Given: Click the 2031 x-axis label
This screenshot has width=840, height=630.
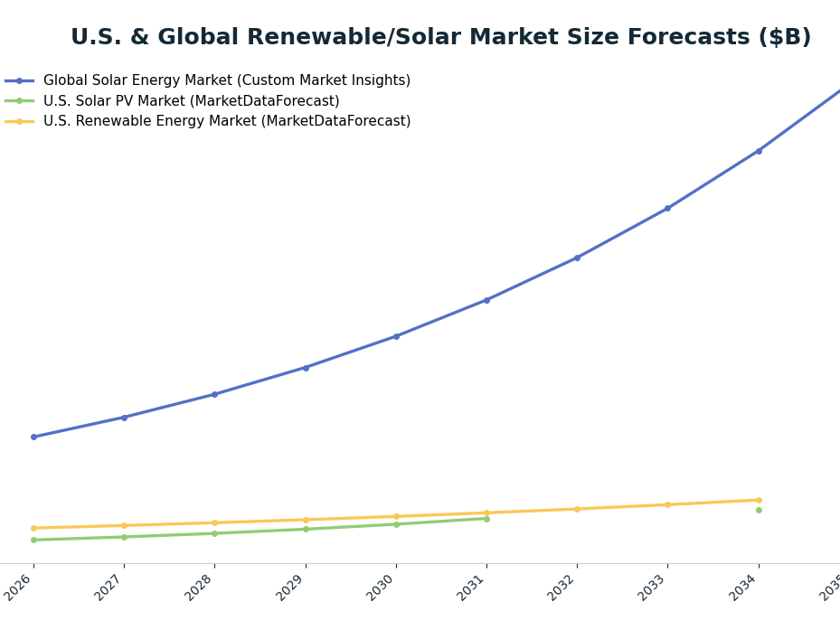Looking at the screenshot, I should pyautogui.click(x=470, y=587).
